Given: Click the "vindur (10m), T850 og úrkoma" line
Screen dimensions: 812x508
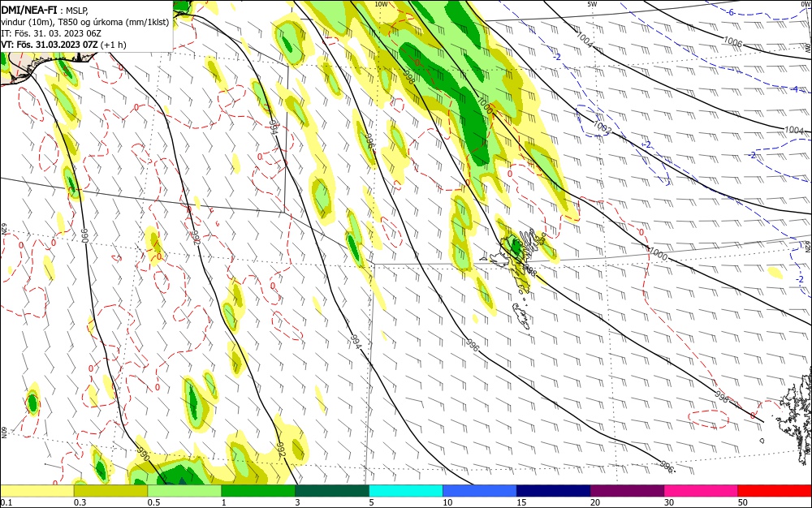Looking at the screenshot, I should click(x=85, y=22).
